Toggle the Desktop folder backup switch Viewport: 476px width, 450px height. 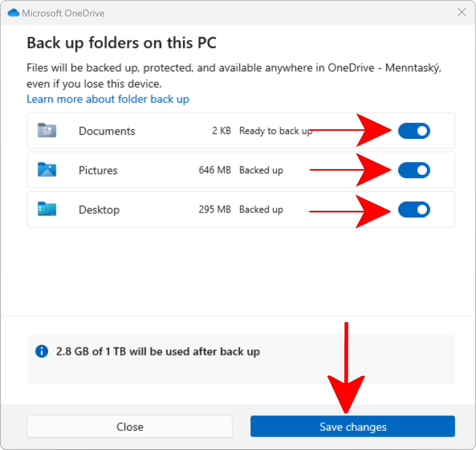tap(414, 210)
